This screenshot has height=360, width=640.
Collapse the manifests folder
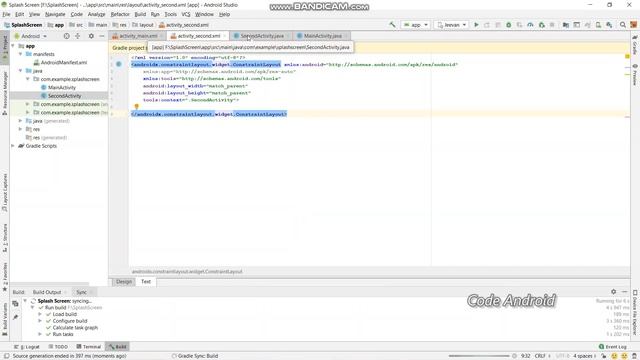click(x=20, y=54)
